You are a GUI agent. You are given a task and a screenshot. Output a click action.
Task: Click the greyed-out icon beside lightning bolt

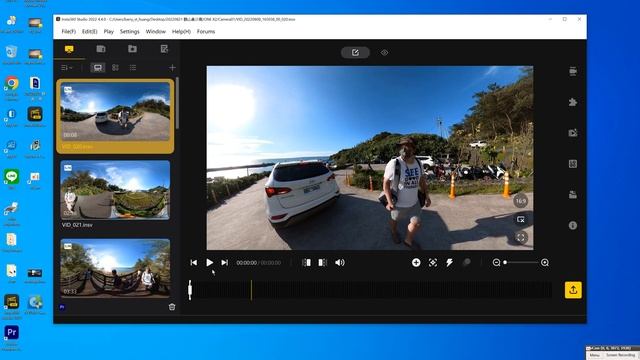pos(466,262)
